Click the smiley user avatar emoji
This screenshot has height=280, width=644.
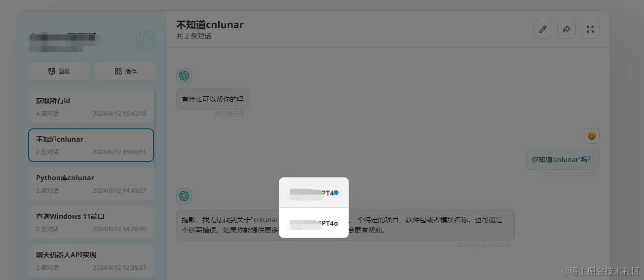point(592,136)
